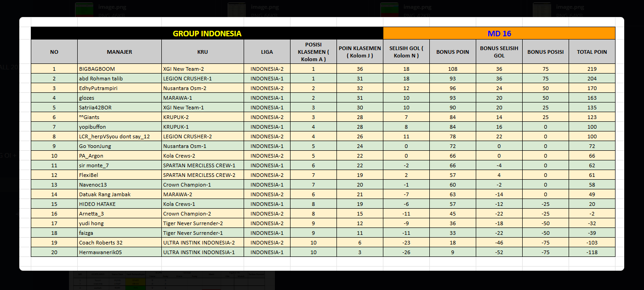Click crew cell LEGION CRUSHER-1
644x290 pixels.
click(203, 79)
